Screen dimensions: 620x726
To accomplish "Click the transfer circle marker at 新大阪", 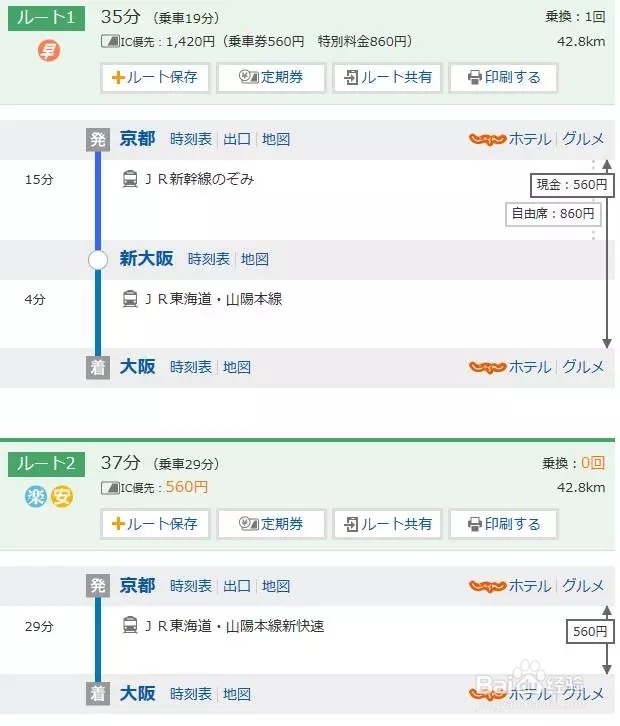I will [x=97, y=260].
